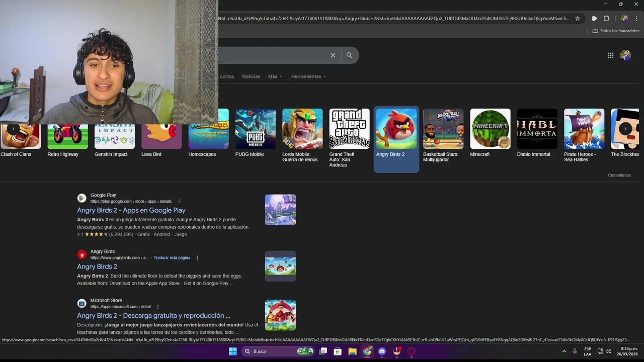Screen dimensions: 644x362
Task: Open Task View in the taskbar
Action: pos(324,351)
